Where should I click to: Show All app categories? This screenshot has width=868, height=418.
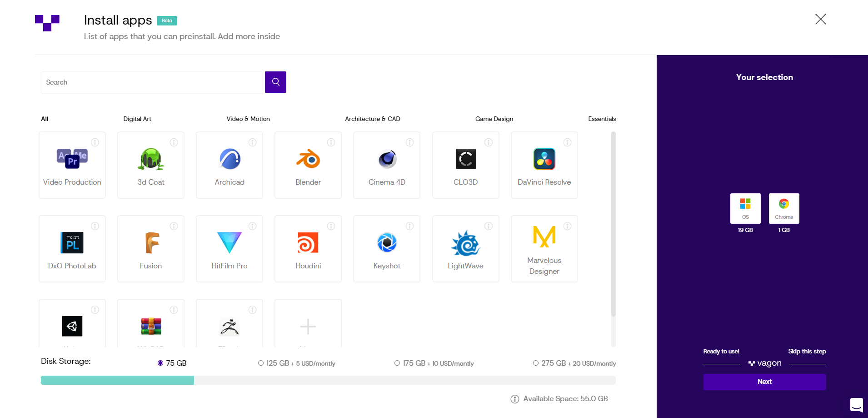pos(45,119)
